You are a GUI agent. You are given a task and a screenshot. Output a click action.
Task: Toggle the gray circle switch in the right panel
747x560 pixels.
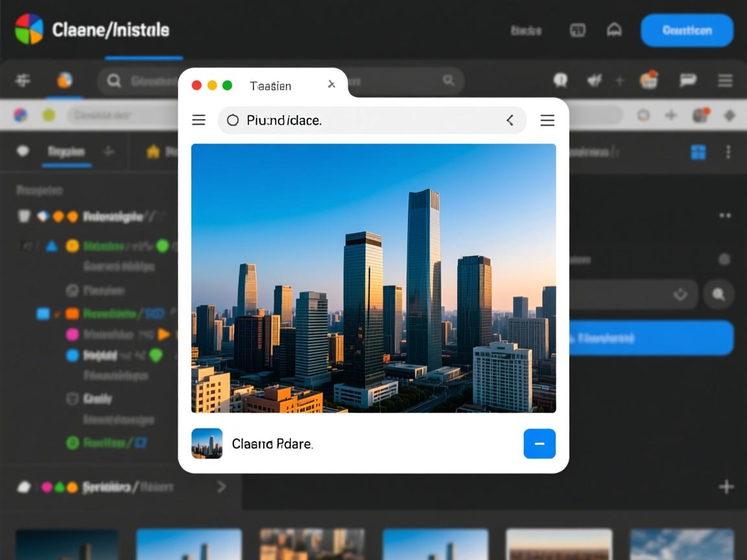(x=724, y=259)
